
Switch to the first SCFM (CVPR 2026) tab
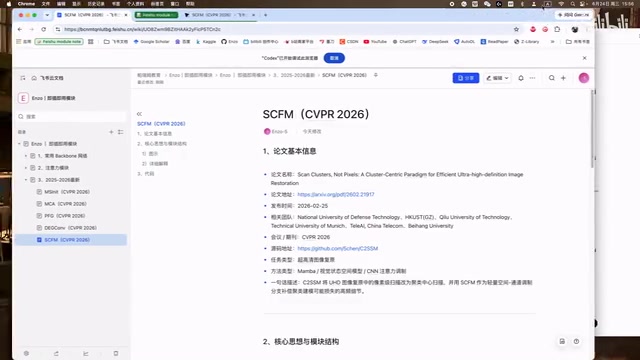[92, 15]
